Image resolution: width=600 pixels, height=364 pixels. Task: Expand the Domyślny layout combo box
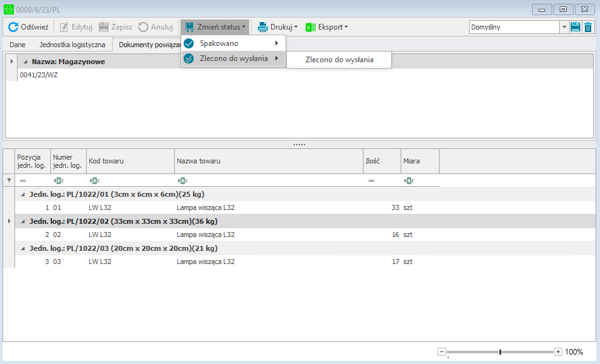tap(564, 27)
